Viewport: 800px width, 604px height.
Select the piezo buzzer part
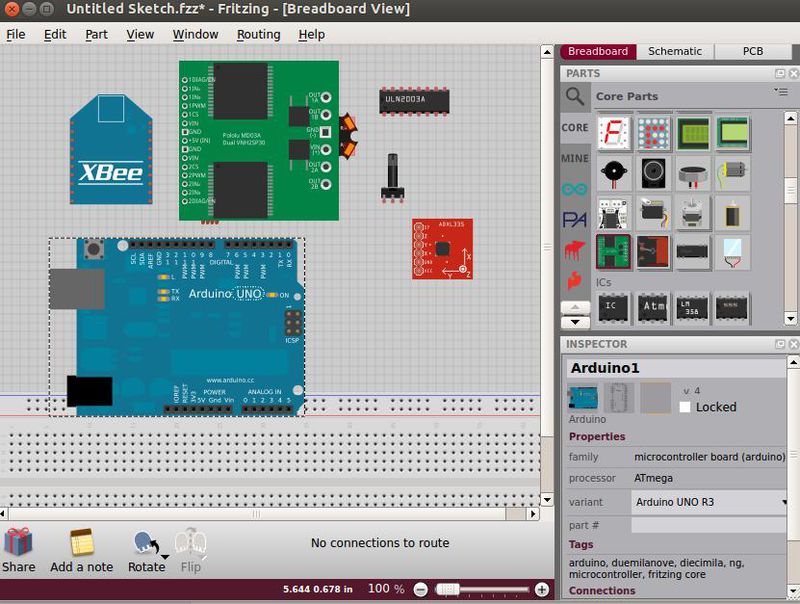tap(615, 171)
